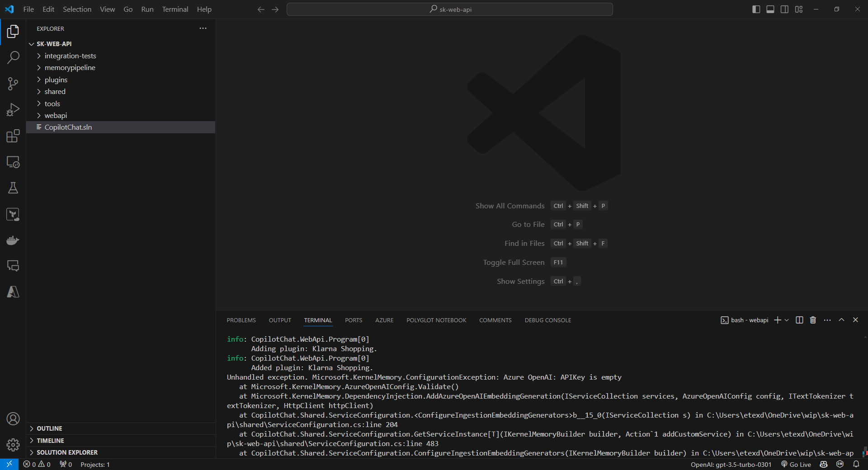Switch to the Polyglot Notebook tab

pyautogui.click(x=436, y=320)
